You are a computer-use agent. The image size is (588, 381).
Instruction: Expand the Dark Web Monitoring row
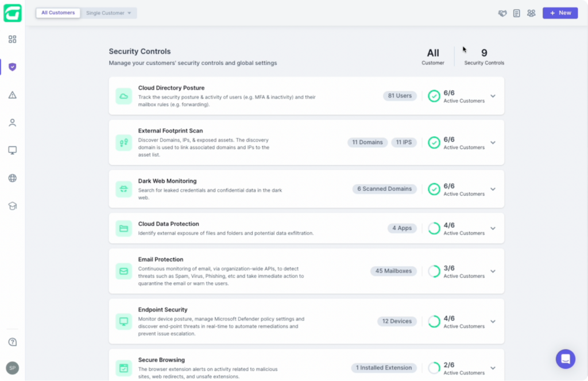click(x=493, y=189)
